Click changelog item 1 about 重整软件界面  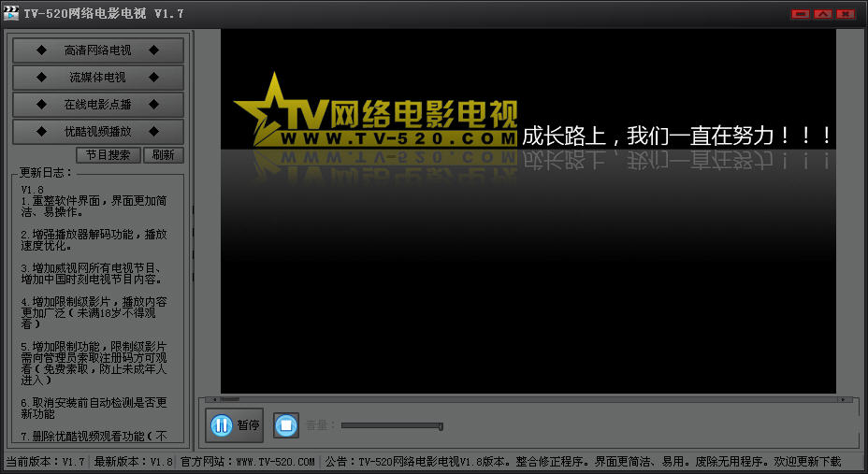tap(94, 206)
